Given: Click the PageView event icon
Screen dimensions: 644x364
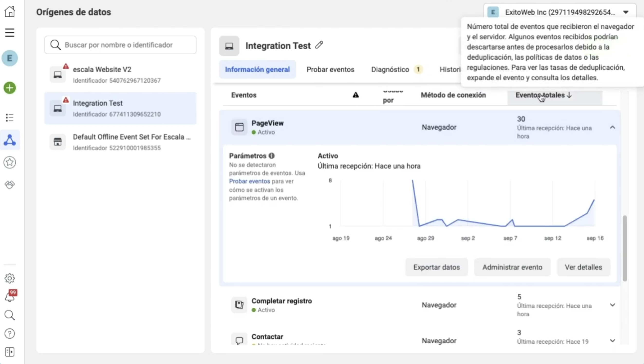Looking at the screenshot, I should [239, 127].
